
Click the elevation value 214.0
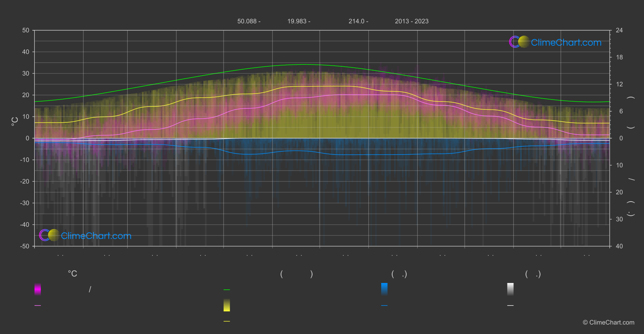(x=357, y=21)
